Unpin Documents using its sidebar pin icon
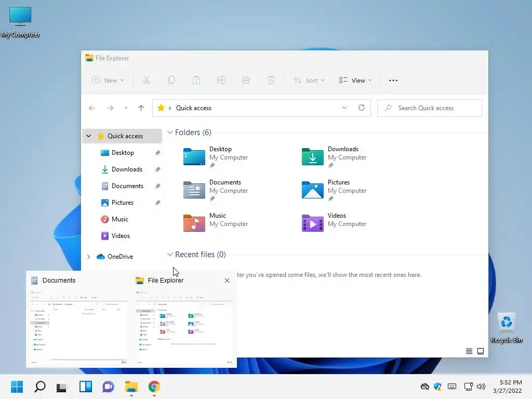 pos(158,187)
